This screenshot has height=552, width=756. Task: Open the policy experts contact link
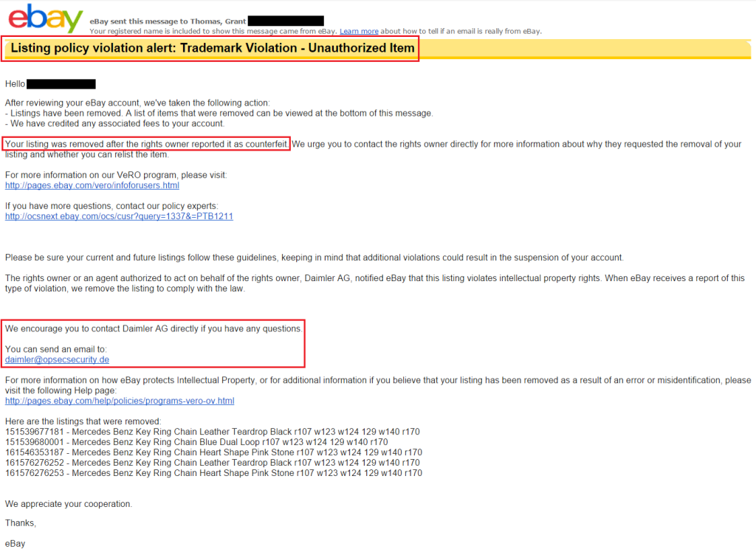[119, 216]
